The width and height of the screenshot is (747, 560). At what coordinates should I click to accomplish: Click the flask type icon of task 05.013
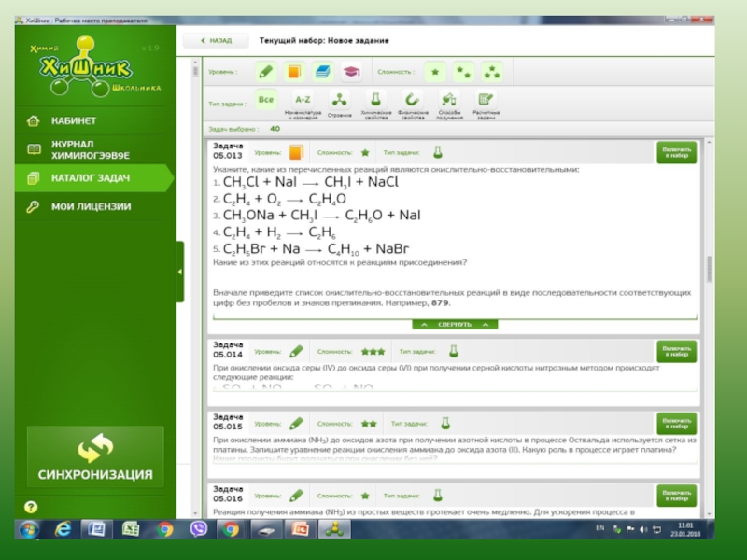pyautogui.click(x=437, y=152)
